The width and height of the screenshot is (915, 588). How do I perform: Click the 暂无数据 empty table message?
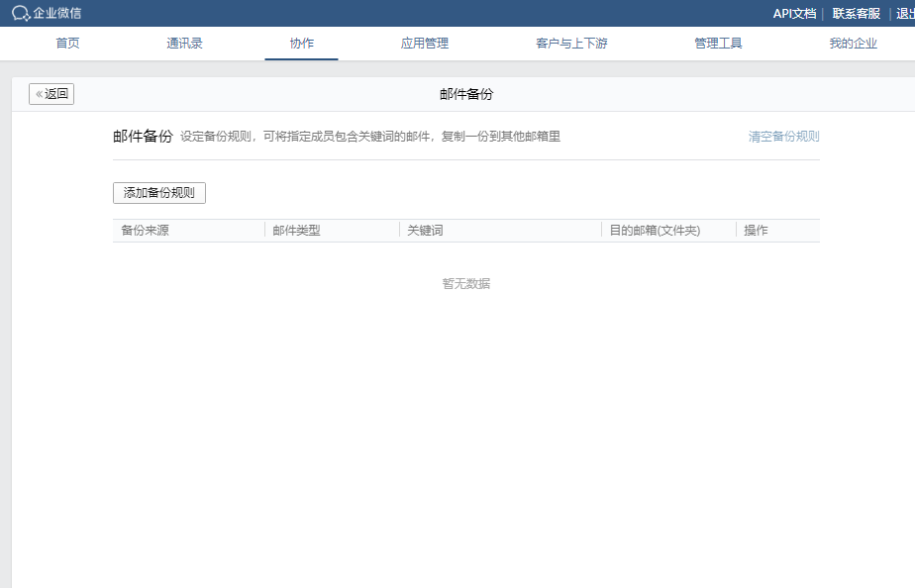[465, 284]
